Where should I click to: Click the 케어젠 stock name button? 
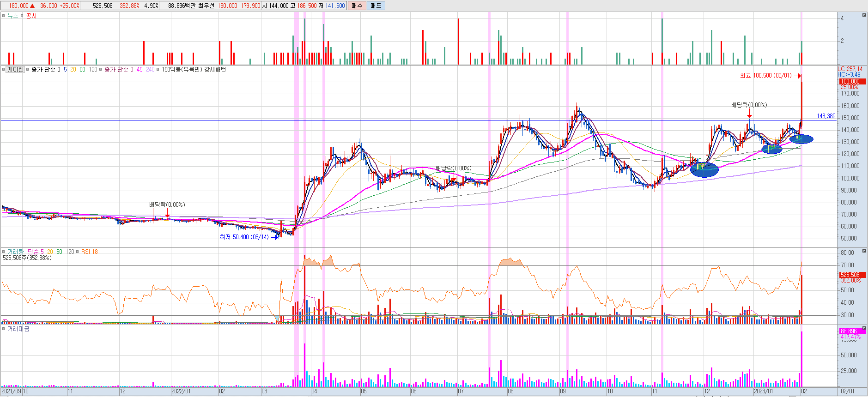pyautogui.click(x=15, y=69)
